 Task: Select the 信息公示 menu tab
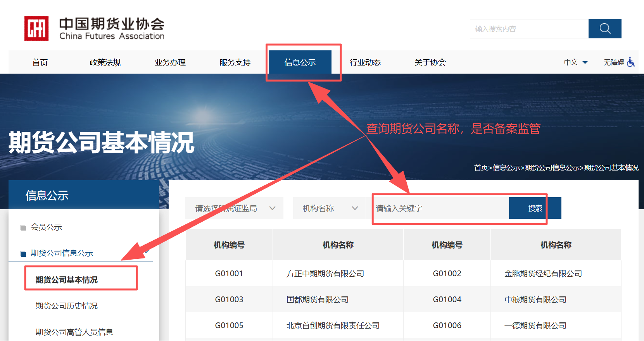300,62
